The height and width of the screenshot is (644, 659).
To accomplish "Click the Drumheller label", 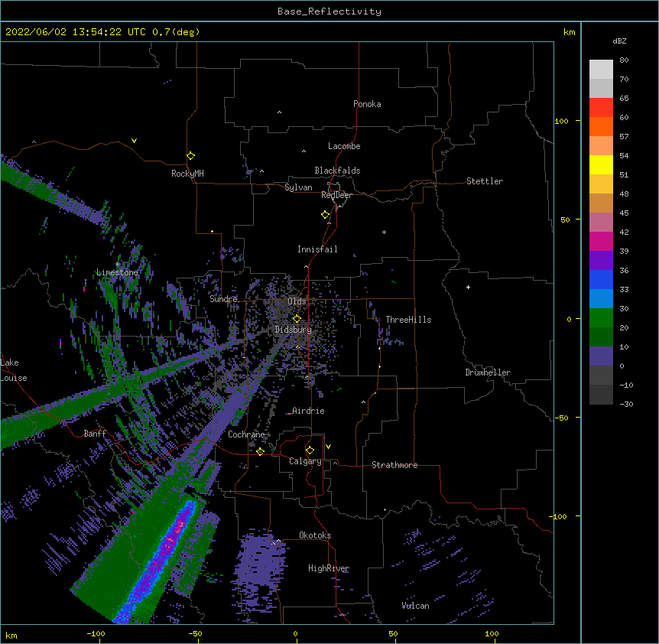I will pos(488,372).
